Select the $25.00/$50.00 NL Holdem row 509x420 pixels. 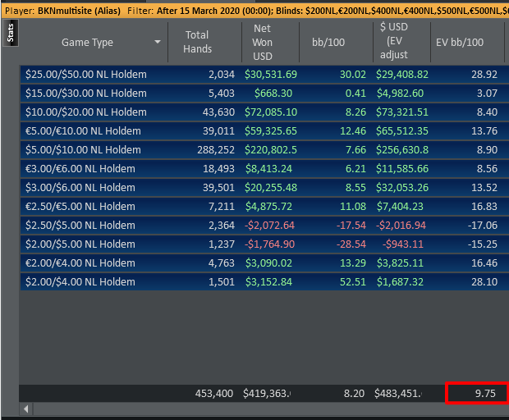[86, 75]
